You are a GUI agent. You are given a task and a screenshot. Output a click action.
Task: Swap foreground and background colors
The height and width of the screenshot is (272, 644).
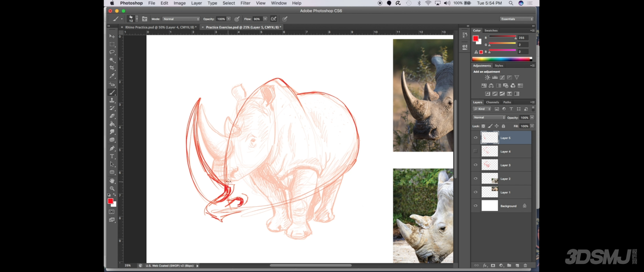pos(114,195)
